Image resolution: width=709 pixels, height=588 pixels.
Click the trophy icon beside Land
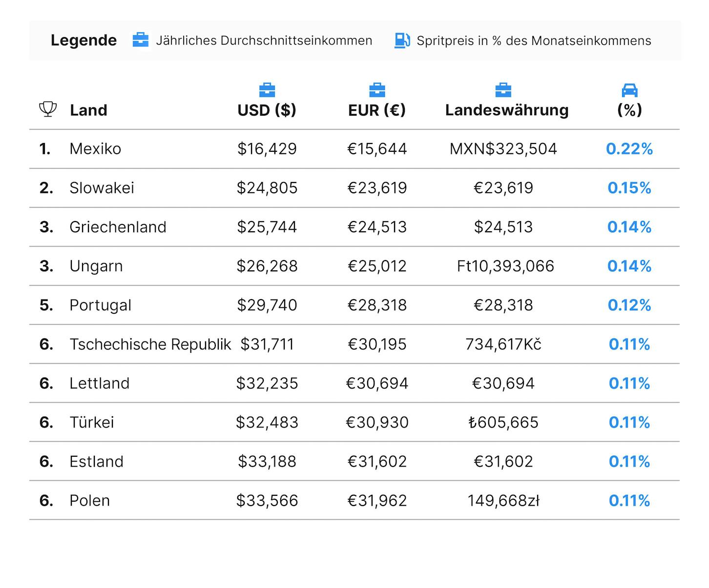click(48, 109)
